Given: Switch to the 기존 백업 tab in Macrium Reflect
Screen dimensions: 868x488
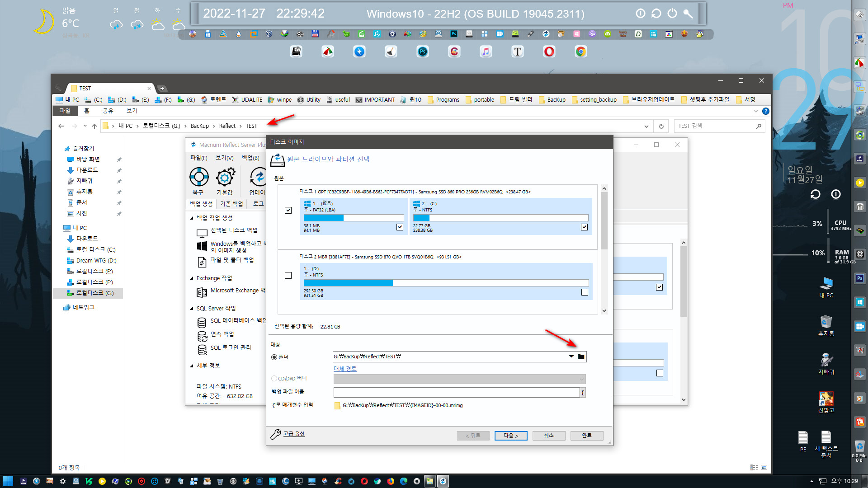Looking at the screenshot, I should pos(231,204).
